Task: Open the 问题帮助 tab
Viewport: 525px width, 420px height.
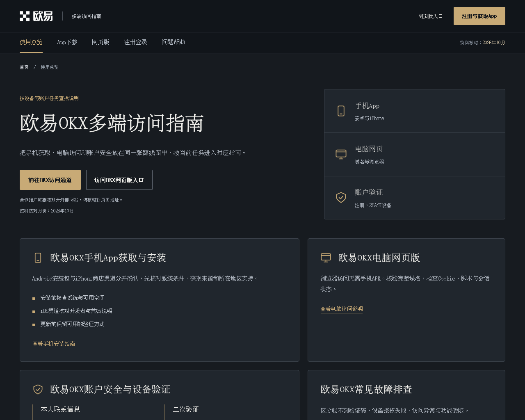Action: tap(173, 42)
